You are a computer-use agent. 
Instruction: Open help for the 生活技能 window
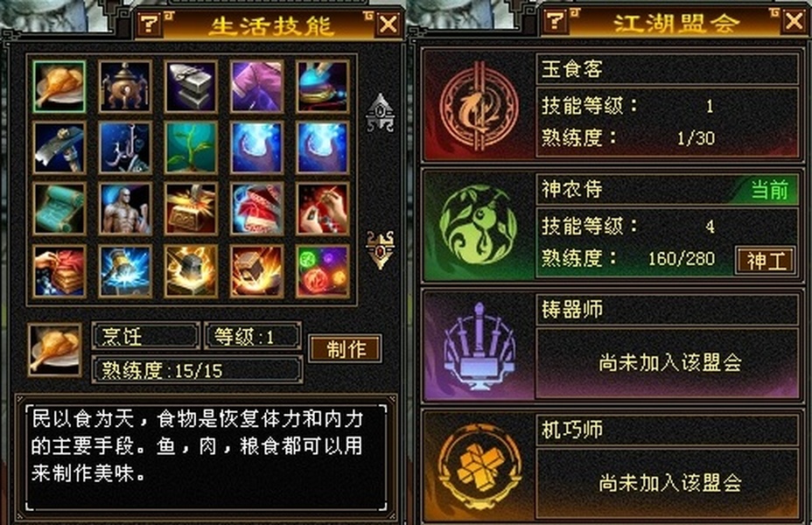click(150, 24)
